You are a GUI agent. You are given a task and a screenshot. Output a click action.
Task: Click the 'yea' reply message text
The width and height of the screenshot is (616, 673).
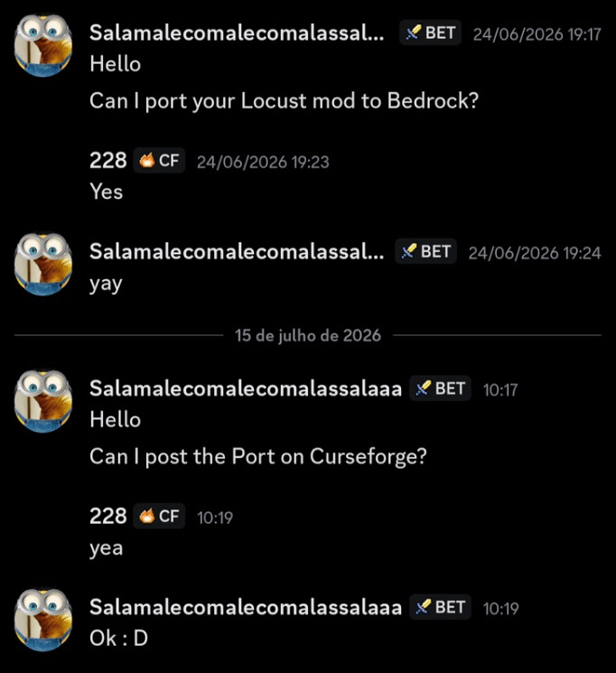pyautogui.click(x=106, y=548)
